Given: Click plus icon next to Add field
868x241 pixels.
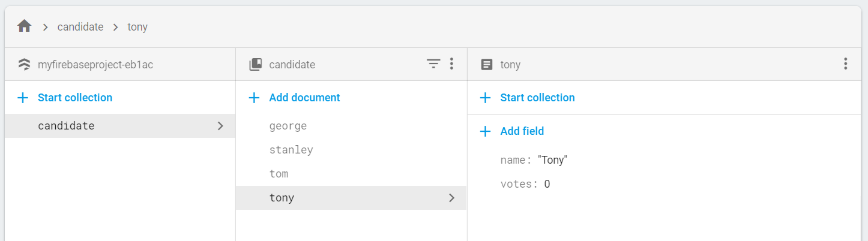Looking at the screenshot, I should (486, 131).
